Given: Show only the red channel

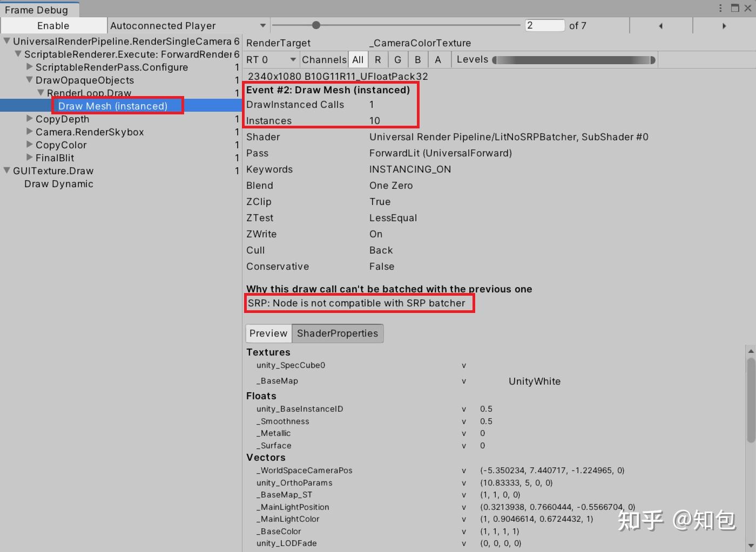Looking at the screenshot, I should 377,59.
